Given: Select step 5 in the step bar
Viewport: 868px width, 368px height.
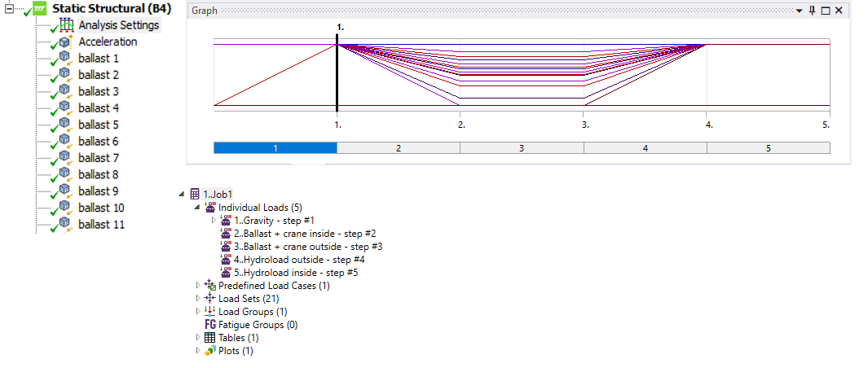Looking at the screenshot, I should [768, 148].
